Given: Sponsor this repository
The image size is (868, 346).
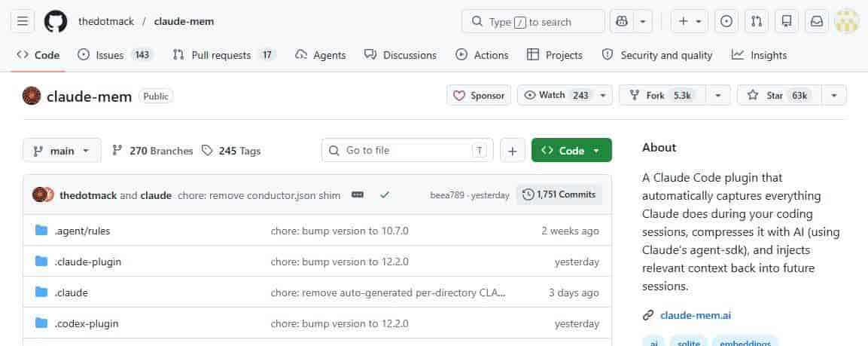Looking at the screenshot, I should 479,95.
